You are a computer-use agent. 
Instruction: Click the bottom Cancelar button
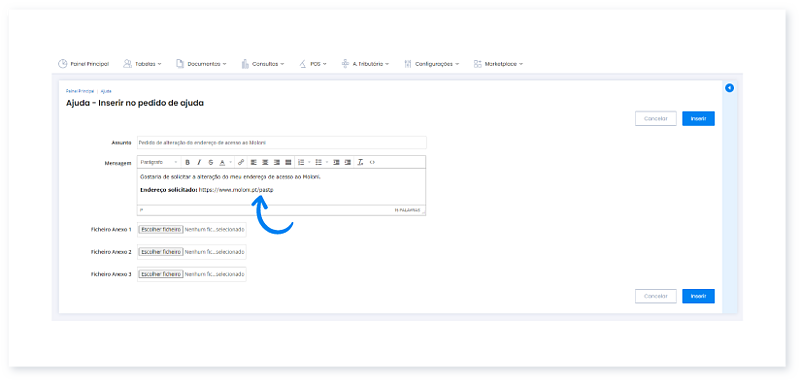pyautogui.click(x=656, y=296)
